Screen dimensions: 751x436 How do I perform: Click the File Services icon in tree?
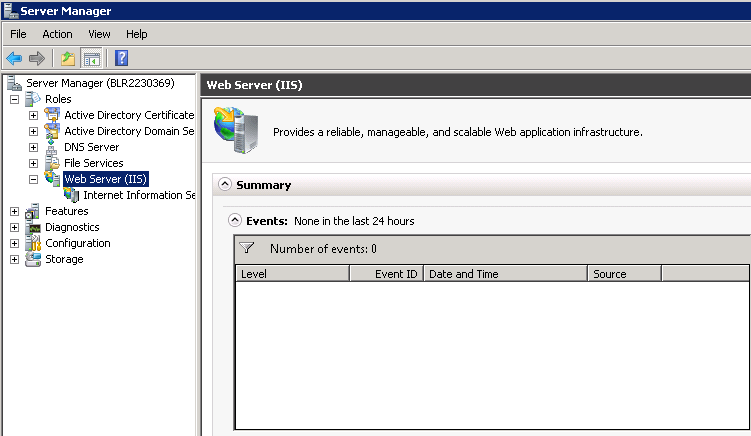click(x=52, y=163)
